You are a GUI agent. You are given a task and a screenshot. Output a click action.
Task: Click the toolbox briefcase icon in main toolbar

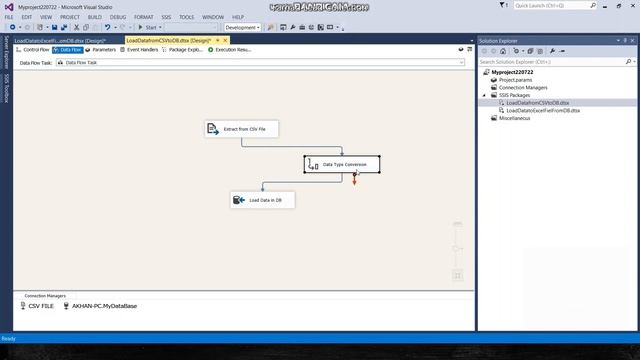[302, 27]
